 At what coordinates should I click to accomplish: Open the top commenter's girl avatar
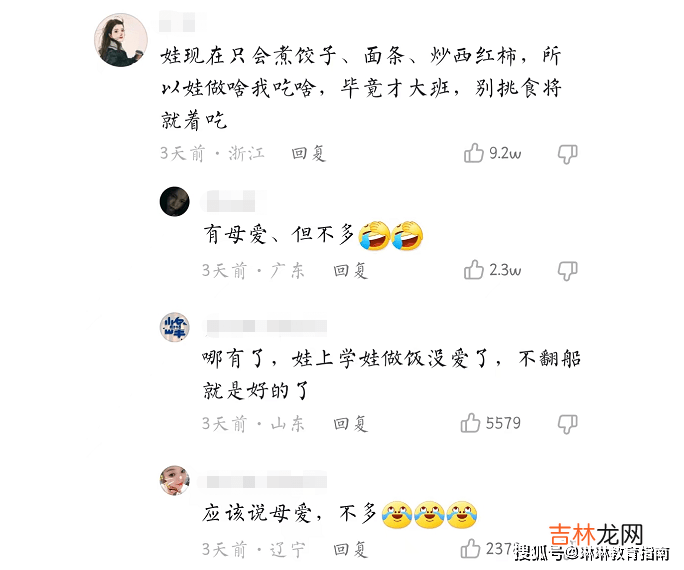[x=121, y=40]
